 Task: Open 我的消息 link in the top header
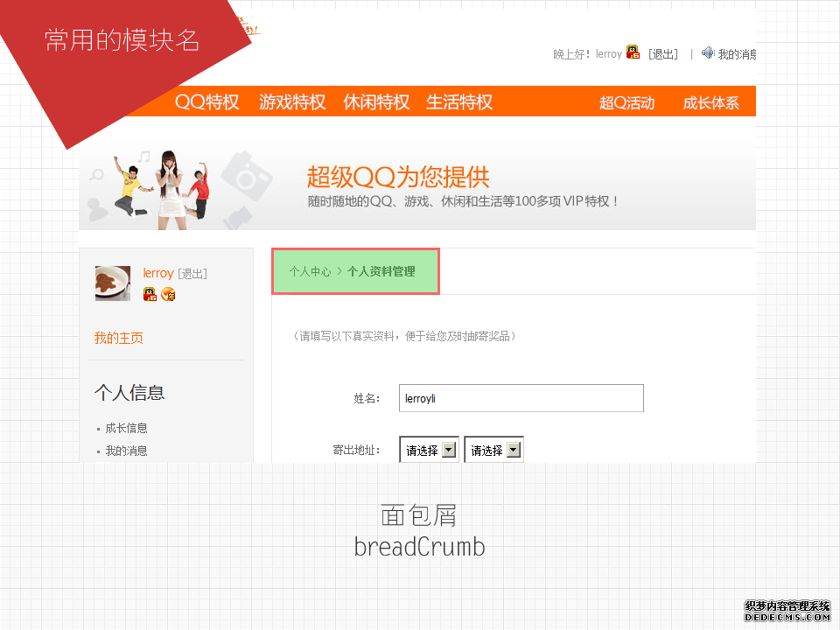(737, 54)
